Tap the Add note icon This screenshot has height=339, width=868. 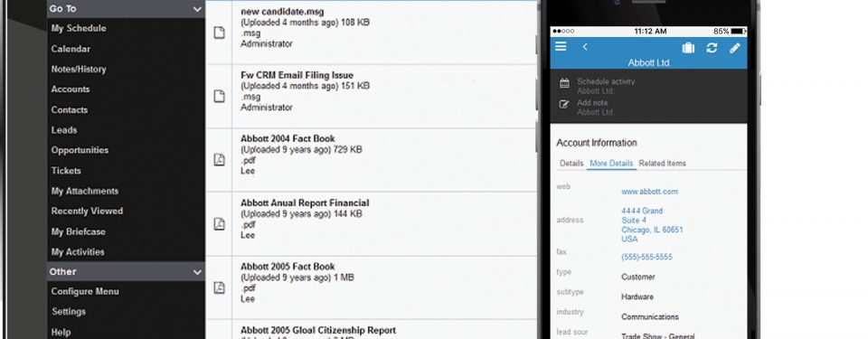pos(564,104)
